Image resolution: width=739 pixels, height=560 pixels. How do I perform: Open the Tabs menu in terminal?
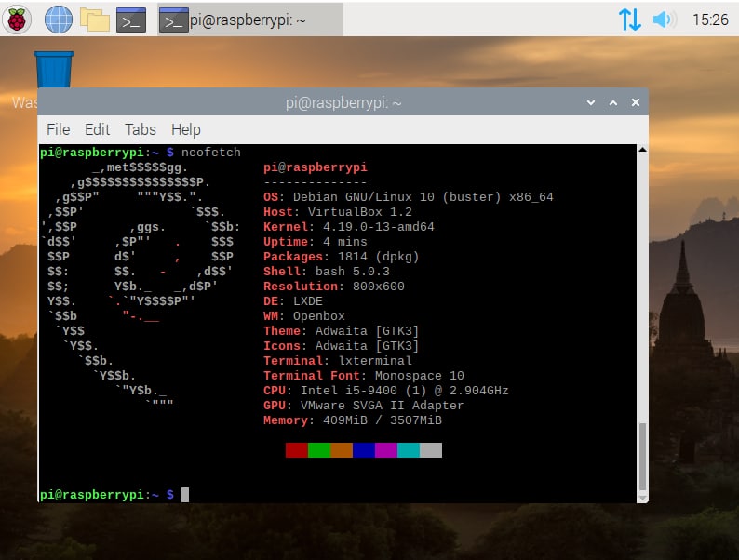coord(141,129)
